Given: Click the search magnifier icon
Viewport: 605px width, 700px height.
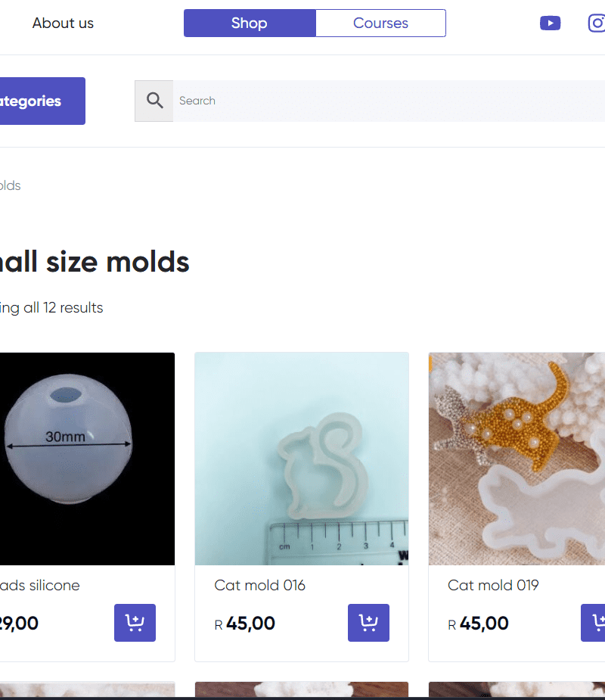Looking at the screenshot, I should (154, 101).
